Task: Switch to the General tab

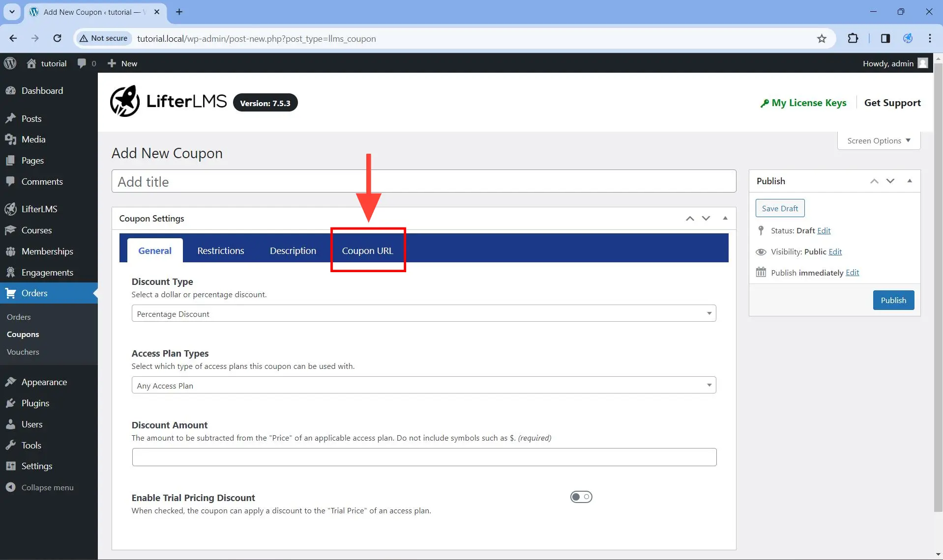Action: (x=155, y=251)
